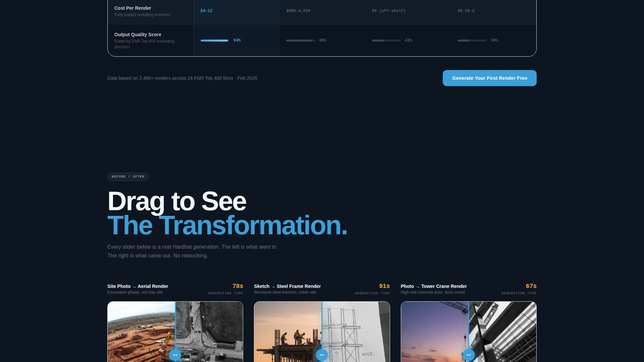Click the 42% quality score value
This screenshot has width=644, height=362.
[409, 40]
